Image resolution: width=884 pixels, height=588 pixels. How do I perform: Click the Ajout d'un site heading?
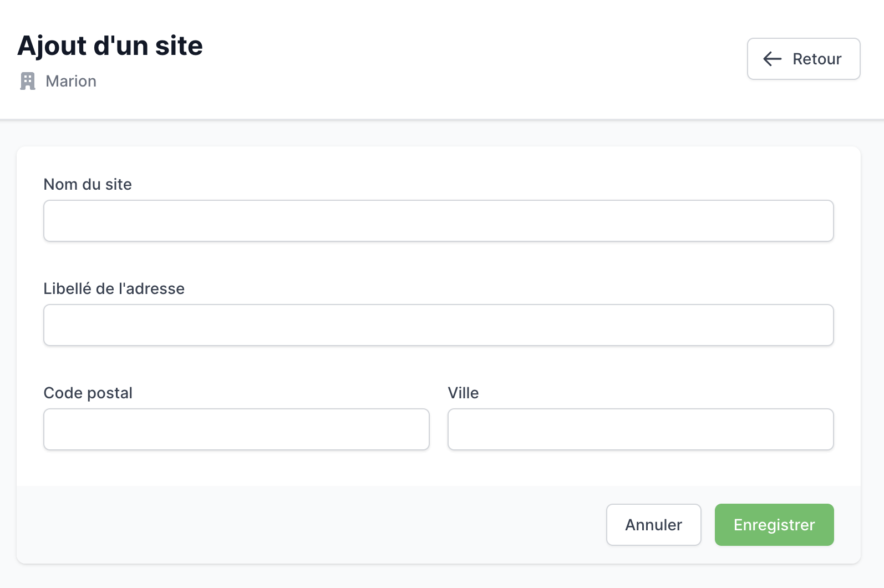[110, 46]
